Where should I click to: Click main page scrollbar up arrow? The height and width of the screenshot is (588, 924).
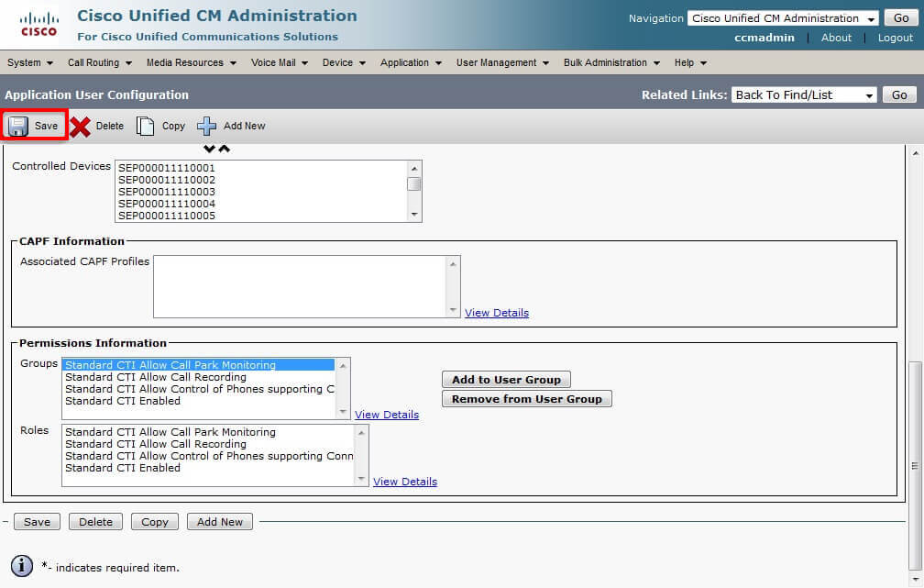pyautogui.click(x=916, y=153)
